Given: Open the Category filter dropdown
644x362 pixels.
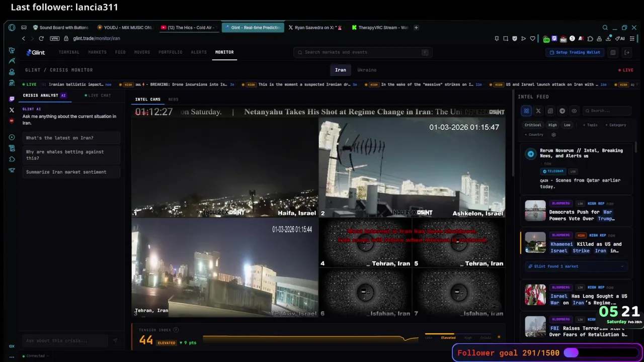Looking at the screenshot, I should 616,125.
